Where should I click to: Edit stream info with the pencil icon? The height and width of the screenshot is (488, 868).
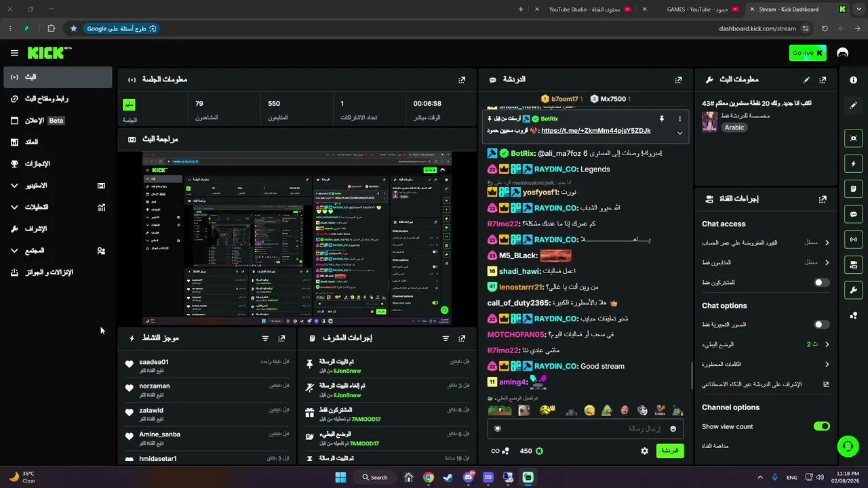coord(806,80)
